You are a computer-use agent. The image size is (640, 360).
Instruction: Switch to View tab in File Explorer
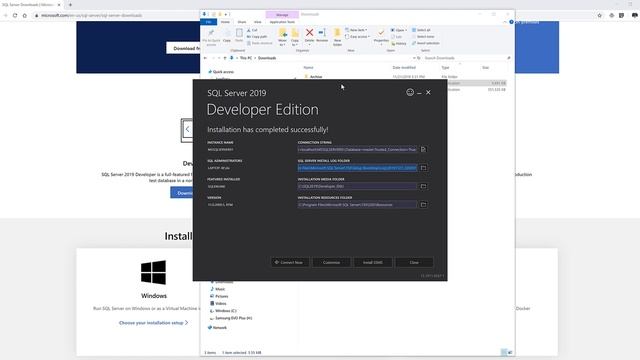[258, 22]
